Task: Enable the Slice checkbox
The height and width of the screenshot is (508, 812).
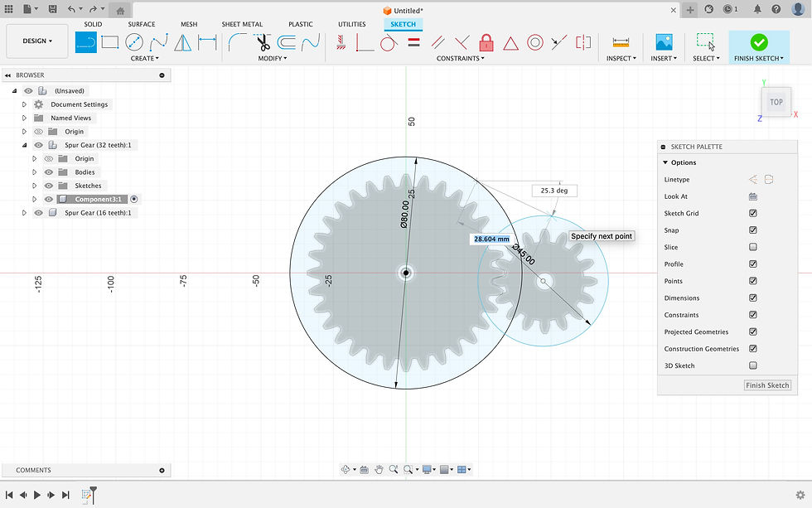Action: pos(752,247)
